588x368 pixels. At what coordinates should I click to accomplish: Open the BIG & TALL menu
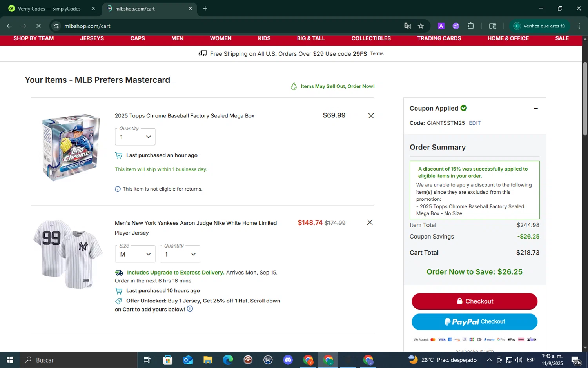tap(311, 38)
